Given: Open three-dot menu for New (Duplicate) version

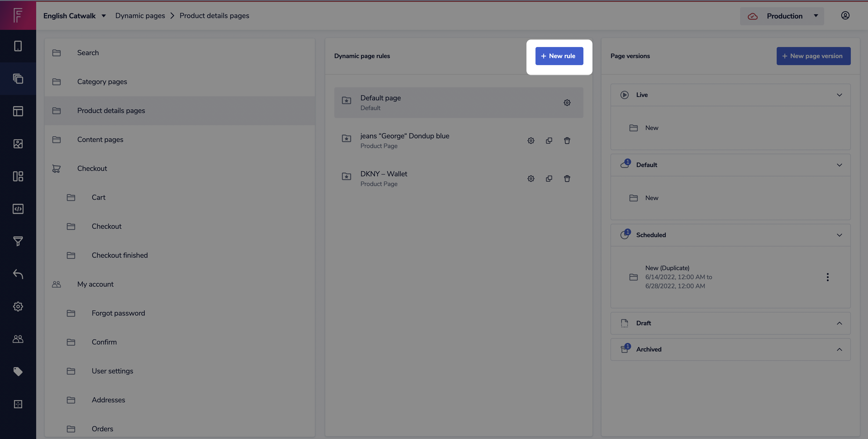Looking at the screenshot, I should (828, 277).
